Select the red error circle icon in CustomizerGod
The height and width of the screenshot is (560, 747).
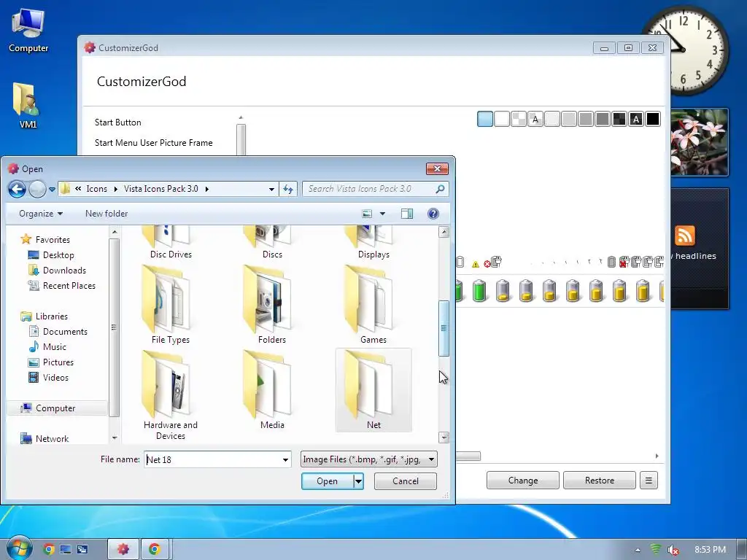click(x=487, y=264)
